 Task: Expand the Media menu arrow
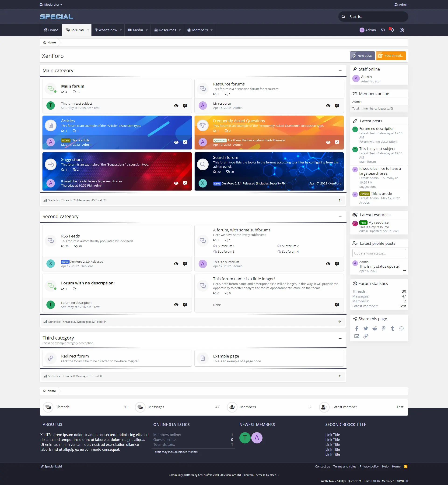[x=147, y=30]
